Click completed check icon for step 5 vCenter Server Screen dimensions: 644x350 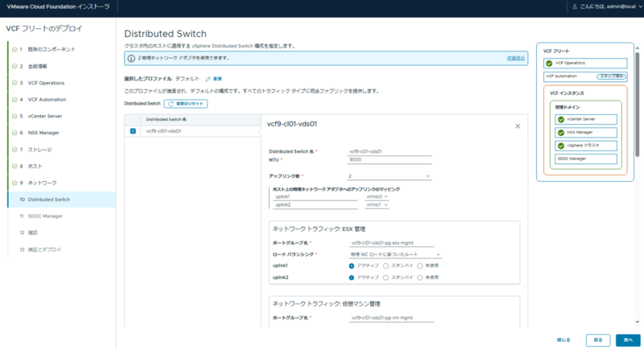coord(14,116)
